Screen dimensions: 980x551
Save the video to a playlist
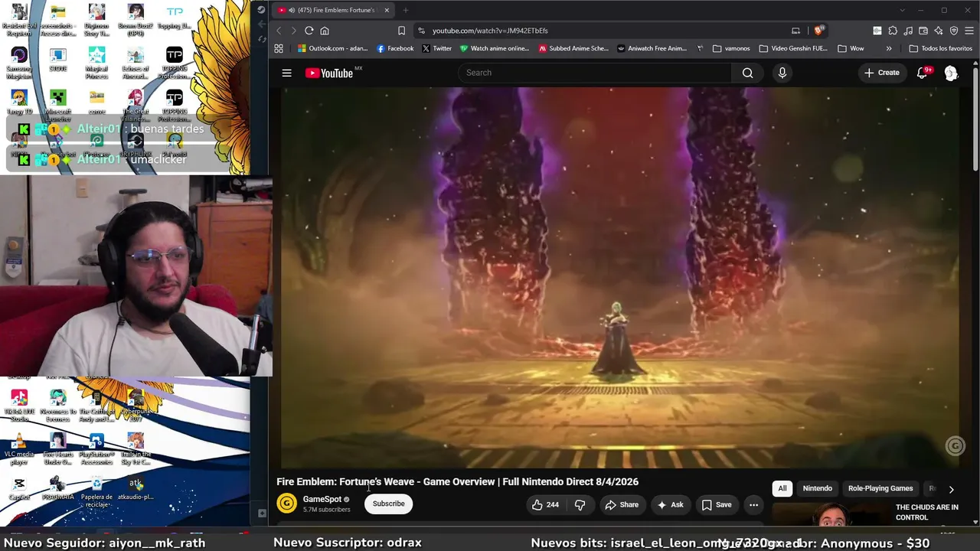716,504
